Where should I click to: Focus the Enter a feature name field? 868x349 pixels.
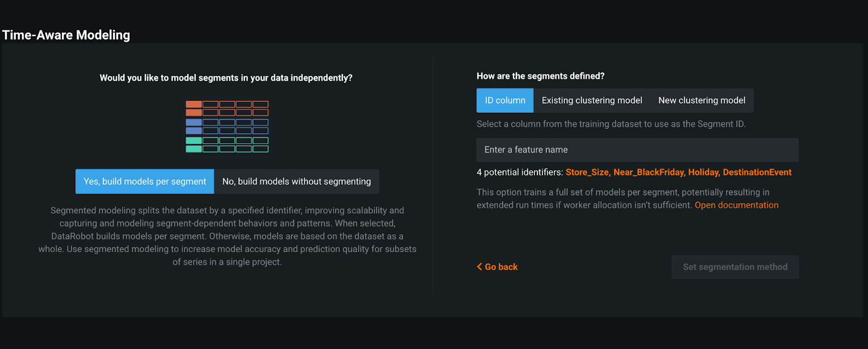tap(637, 150)
